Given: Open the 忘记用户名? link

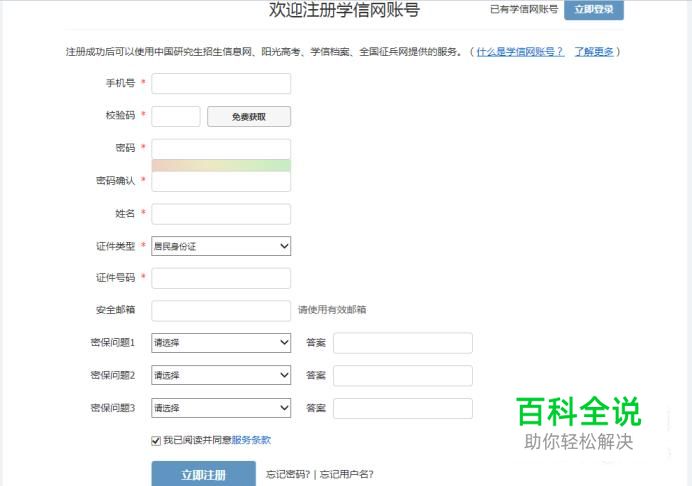Looking at the screenshot, I should [346, 475].
